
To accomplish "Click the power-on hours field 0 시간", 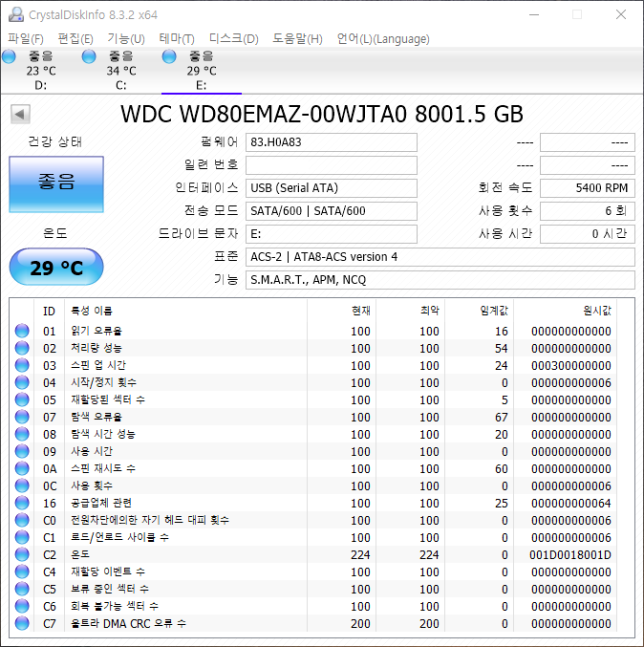I will pyautogui.click(x=588, y=234).
